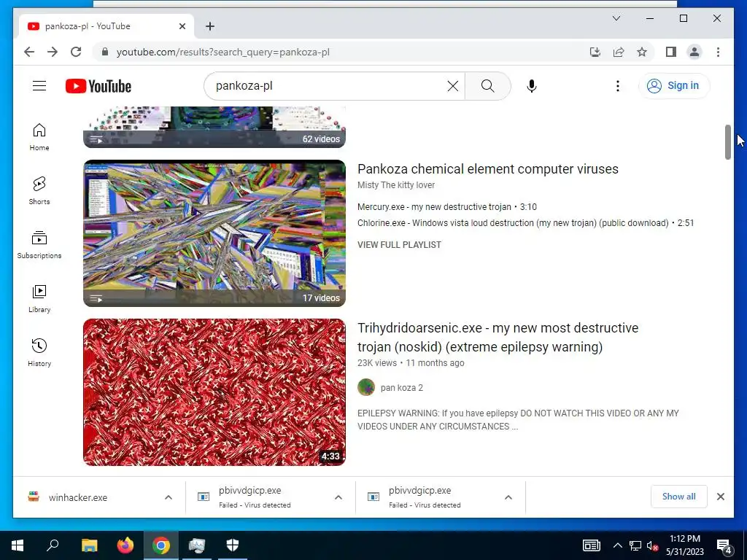Reload the YouTube page
The height and width of the screenshot is (560, 747).
tap(76, 52)
